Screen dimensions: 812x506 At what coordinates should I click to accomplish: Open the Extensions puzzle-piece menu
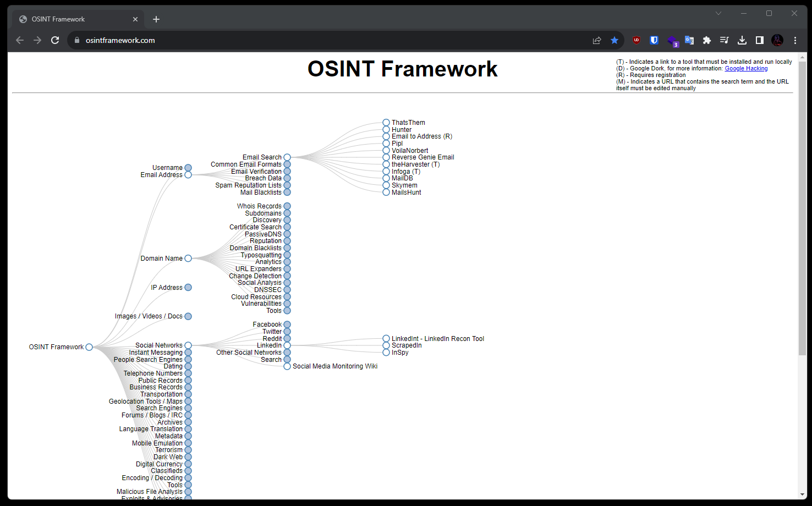pos(707,40)
